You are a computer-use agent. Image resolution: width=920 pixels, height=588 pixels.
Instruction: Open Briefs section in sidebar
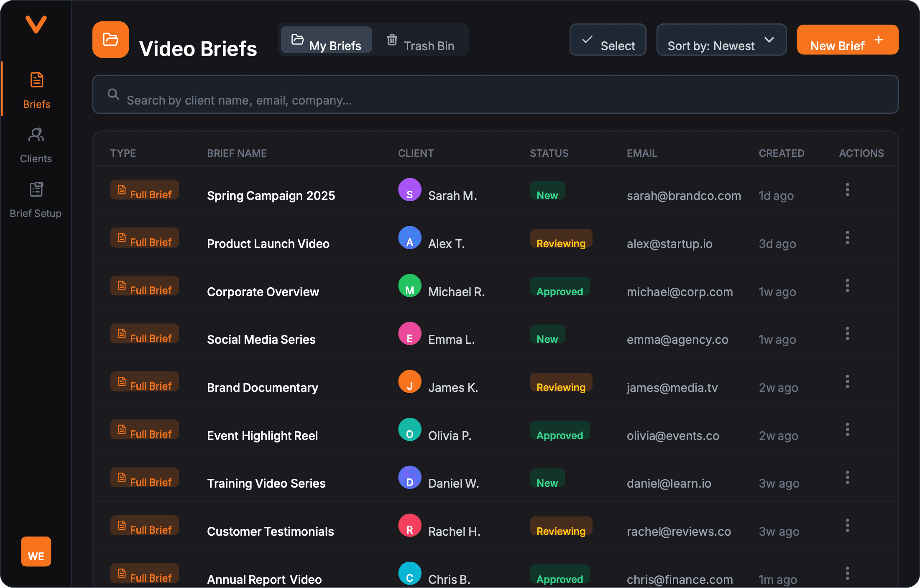click(36, 89)
